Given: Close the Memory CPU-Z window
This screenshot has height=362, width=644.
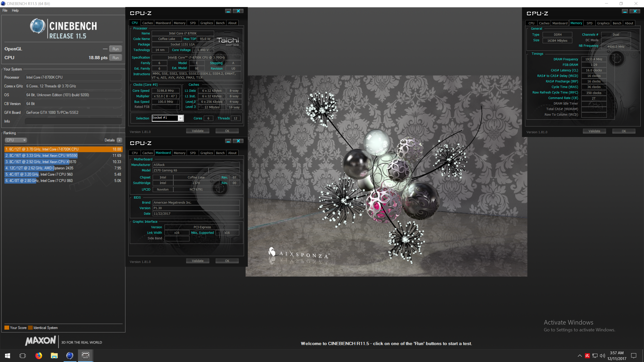Looking at the screenshot, I should tap(635, 11).
